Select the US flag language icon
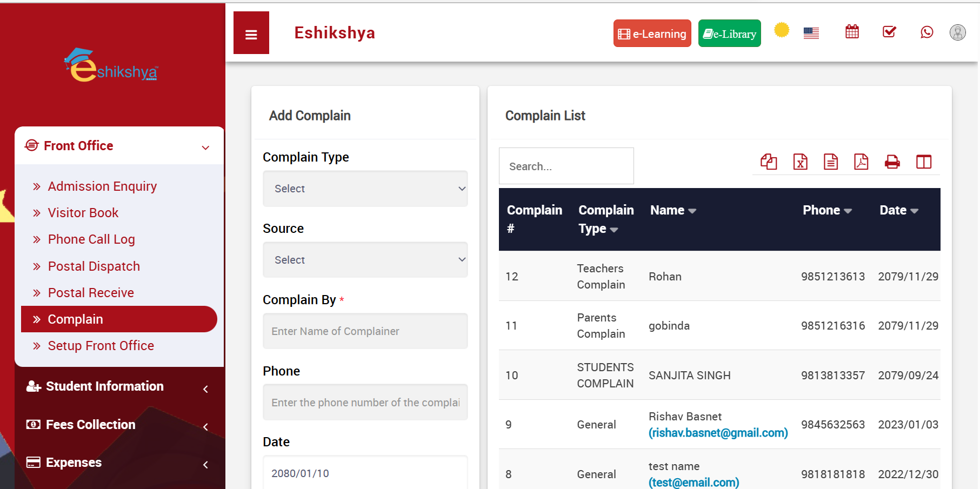 coord(811,33)
